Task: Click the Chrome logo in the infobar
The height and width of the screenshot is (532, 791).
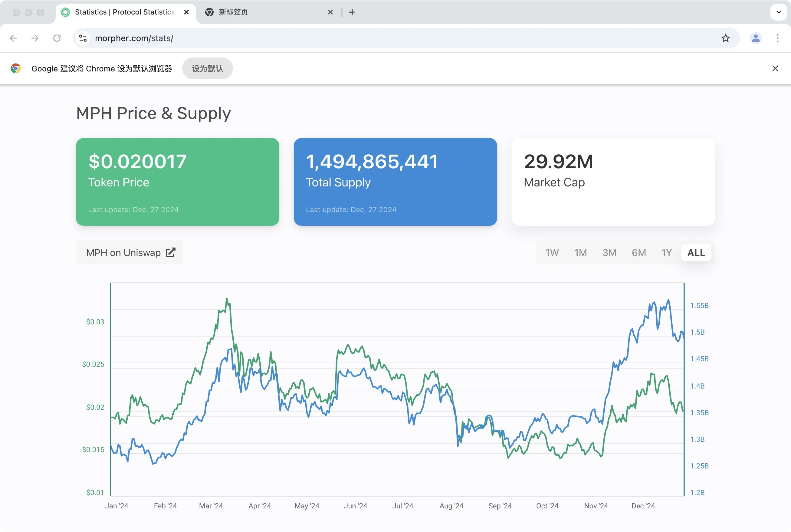Action: pyautogui.click(x=16, y=68)
